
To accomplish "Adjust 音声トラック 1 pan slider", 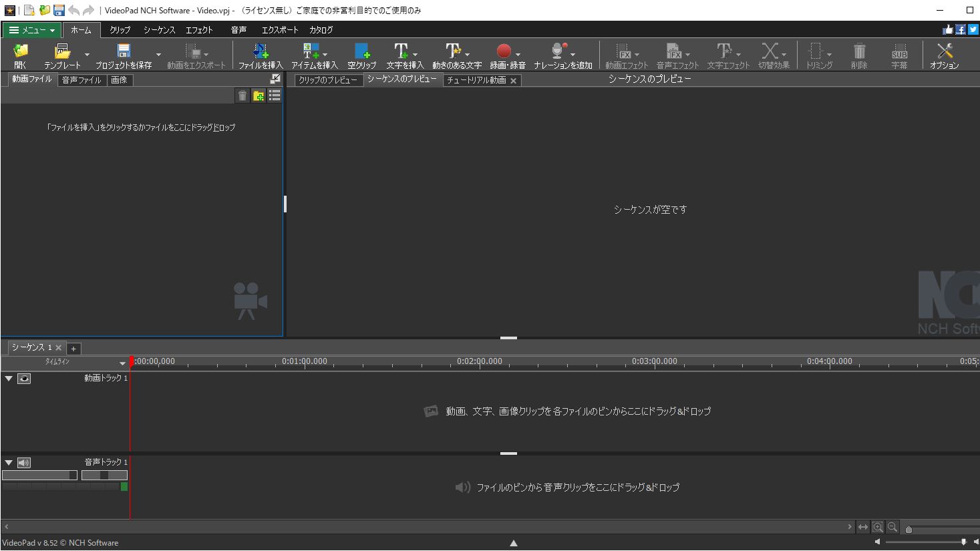I will 104,476.
